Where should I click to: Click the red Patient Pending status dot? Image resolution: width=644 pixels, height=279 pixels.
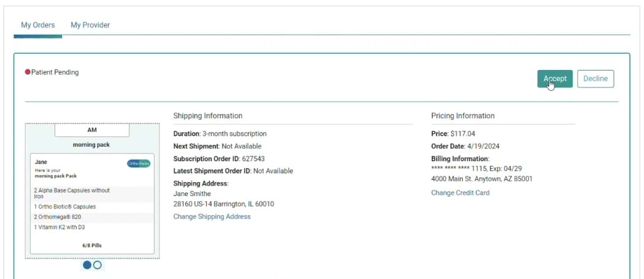point(27,72)
